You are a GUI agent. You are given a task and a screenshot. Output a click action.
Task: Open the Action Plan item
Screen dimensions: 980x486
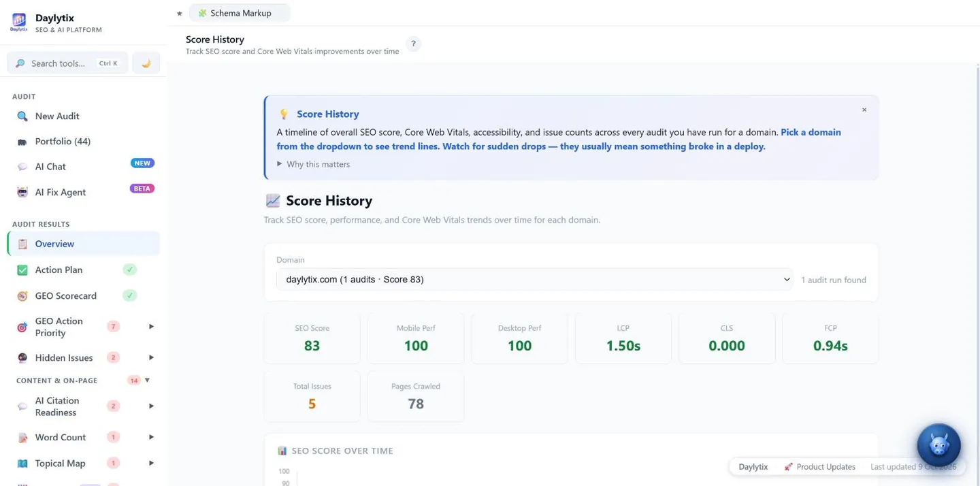click(83, 270)
